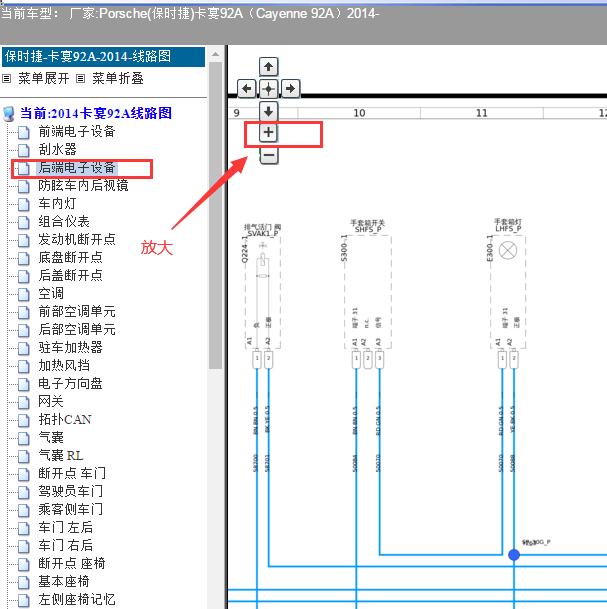
Task: Click page icon next to 刮水器
Action: [24, 150]
